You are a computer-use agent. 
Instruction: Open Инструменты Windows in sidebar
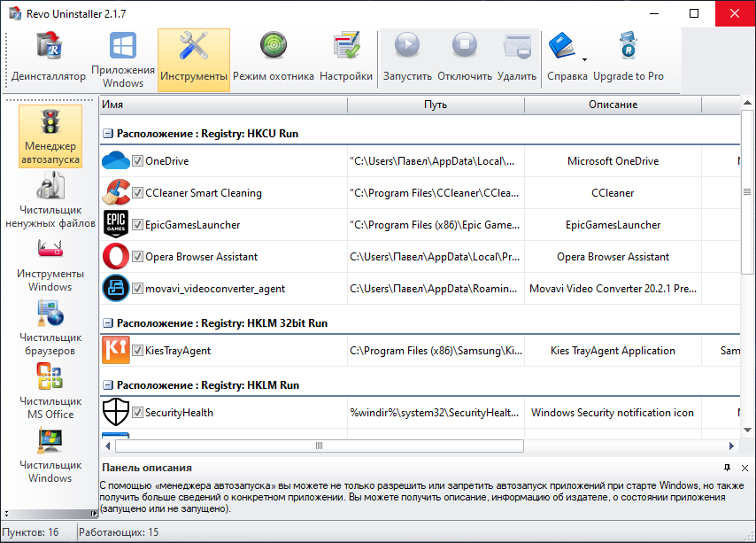(x=50, y=265)
